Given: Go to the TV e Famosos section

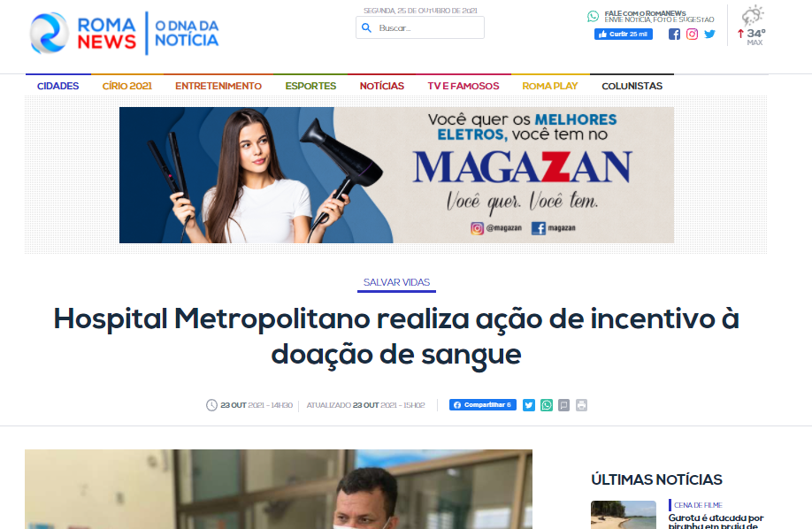Looking at the screenshot, I should point(463,86).
